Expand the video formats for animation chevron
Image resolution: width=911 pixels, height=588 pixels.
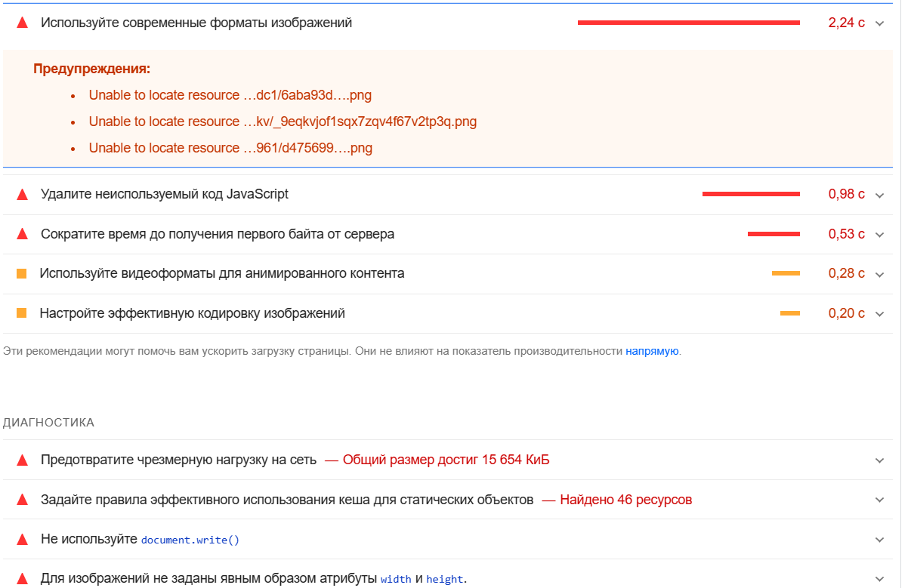pos(879,274)
